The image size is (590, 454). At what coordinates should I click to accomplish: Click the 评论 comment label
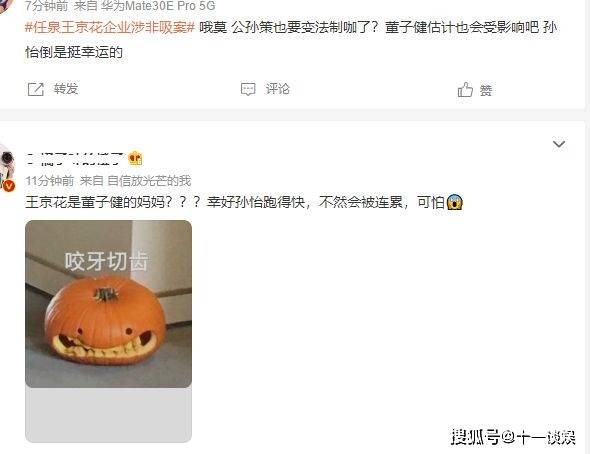pos(278,89)
